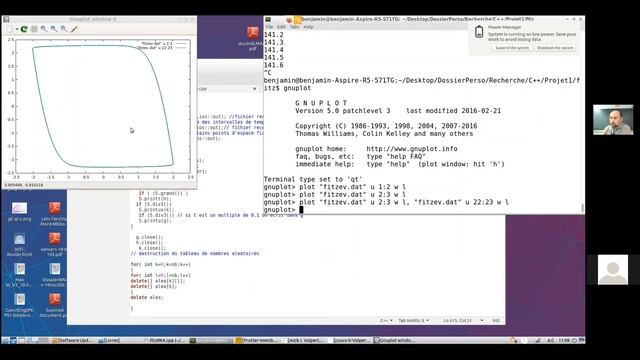Viewport: 640px width, 360px height.
Task: Open the Lets-Tie-One PDF desktop icon
Action: coord(54,214)
